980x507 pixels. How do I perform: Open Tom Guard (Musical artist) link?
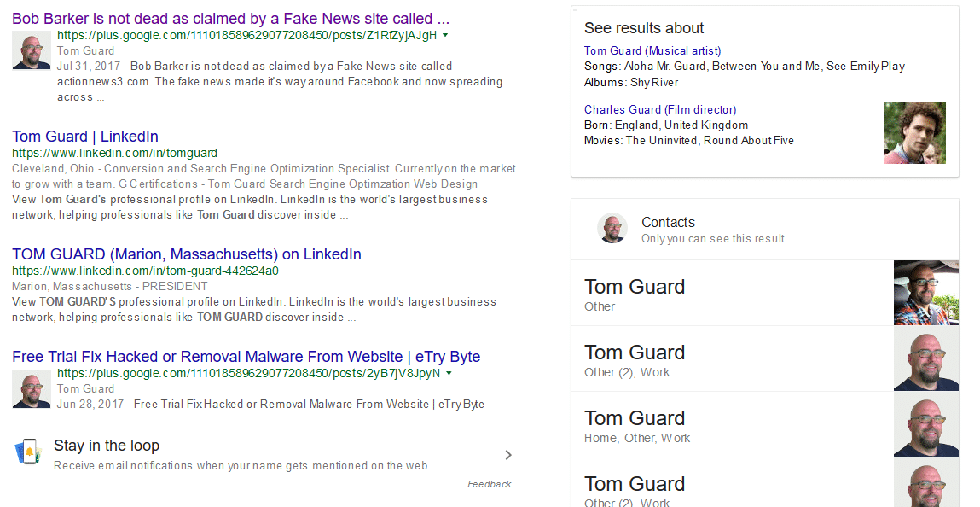click(x=652, y=50)
